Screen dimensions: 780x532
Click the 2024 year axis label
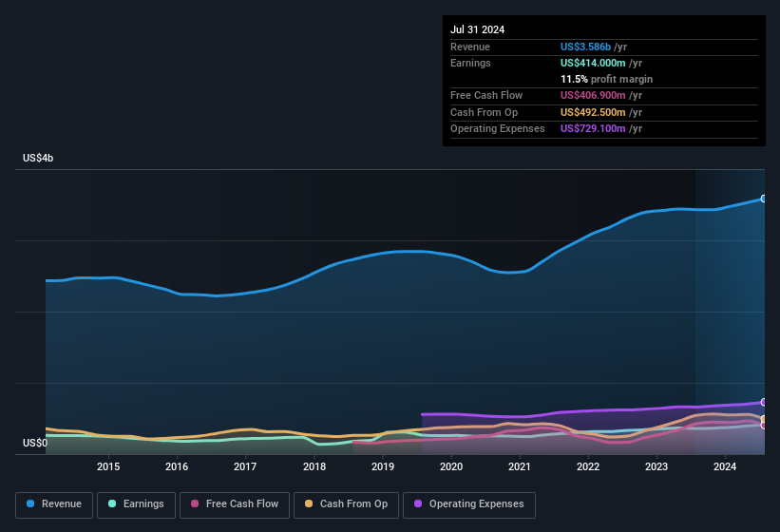tap(725, 466)
